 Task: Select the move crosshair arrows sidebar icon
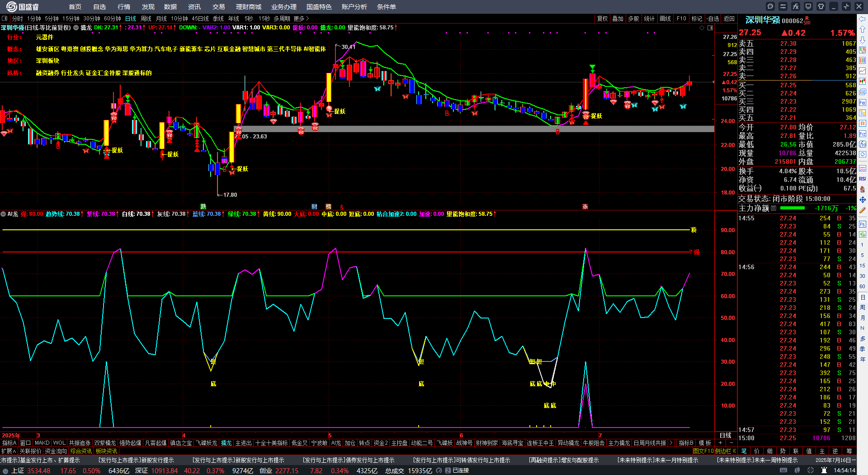point(863,199)
